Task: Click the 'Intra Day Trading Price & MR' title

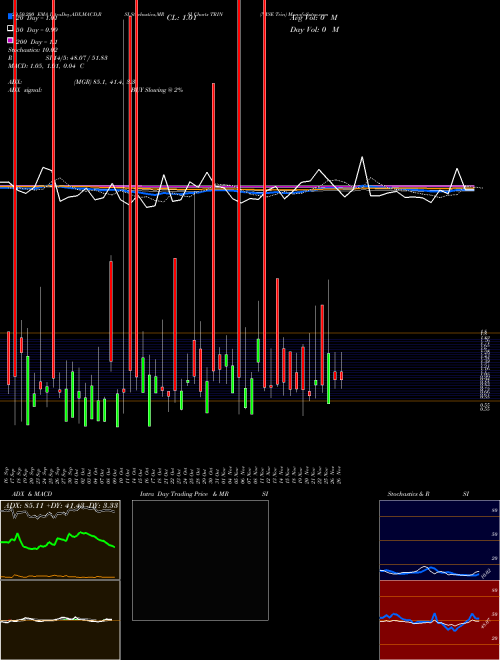Action: 184,494
